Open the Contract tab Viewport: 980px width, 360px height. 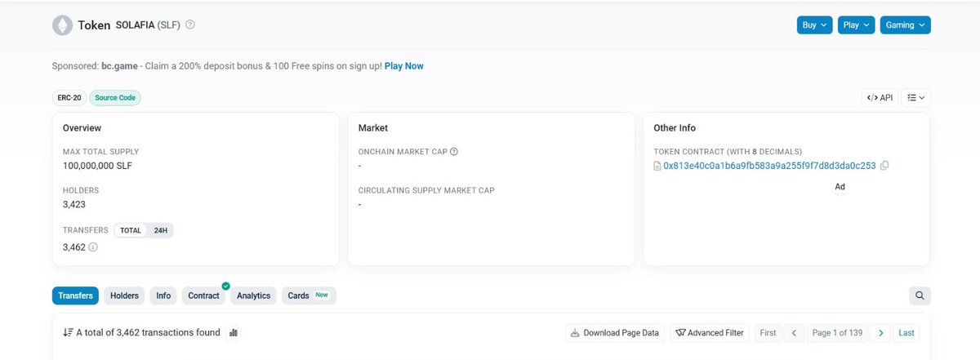pos(204,296)
